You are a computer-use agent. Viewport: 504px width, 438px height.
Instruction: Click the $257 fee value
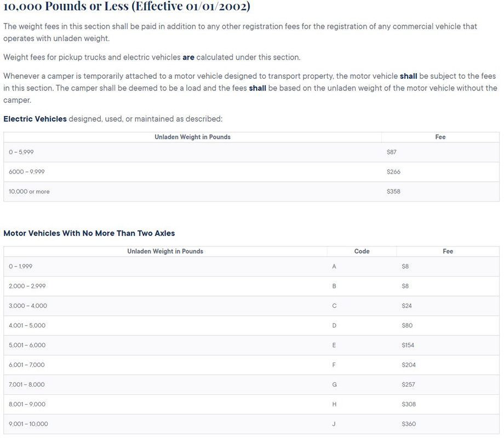(409, 385)
